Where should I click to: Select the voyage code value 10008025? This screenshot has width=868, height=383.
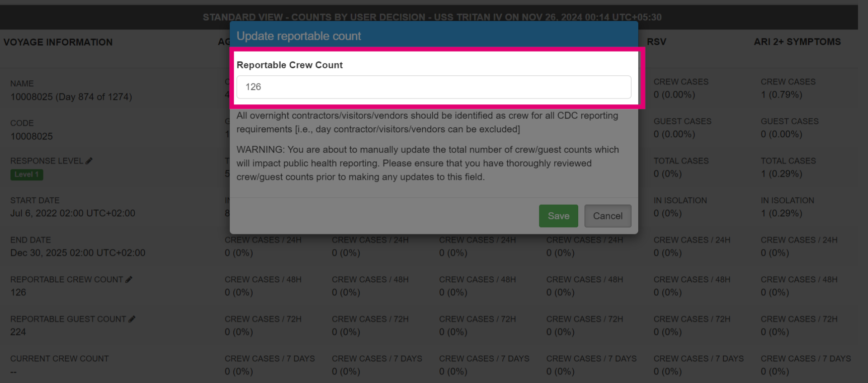32,136
